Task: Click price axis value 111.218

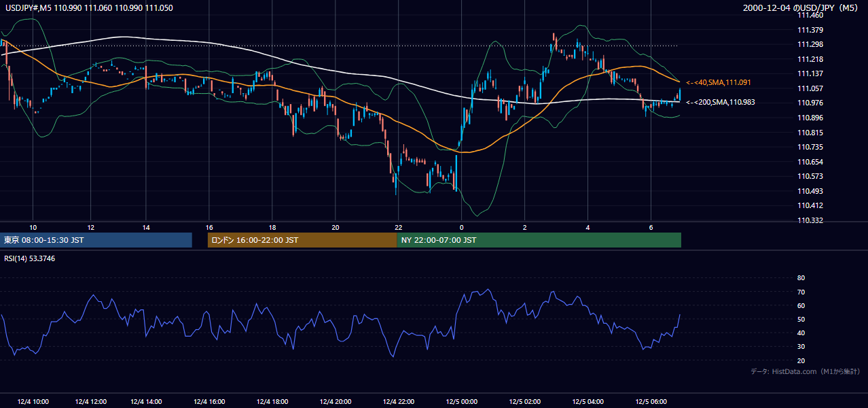Action: (810, 59)
